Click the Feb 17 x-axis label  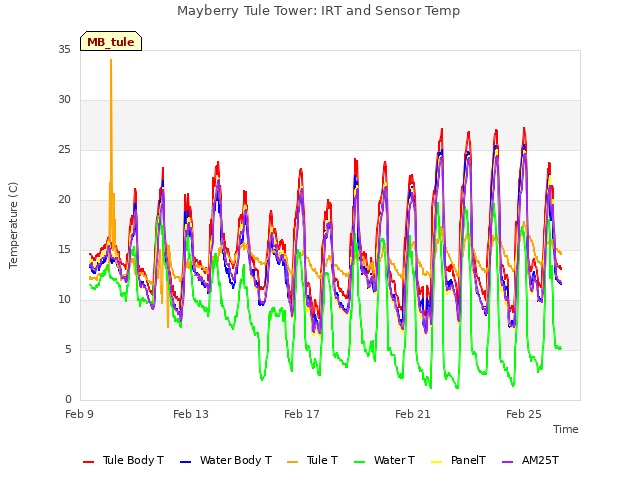(x=302, y=414)
